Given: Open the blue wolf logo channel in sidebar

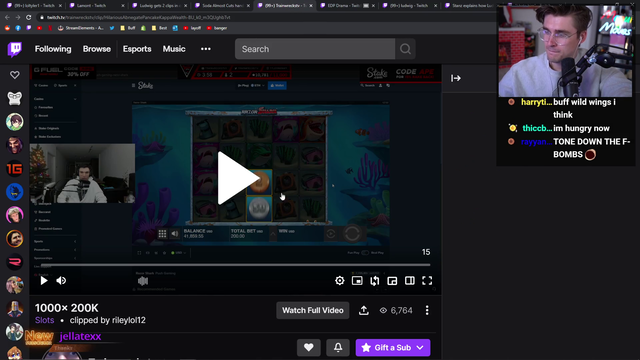Looking at the screenshot, I should click(x=15, y=192).
